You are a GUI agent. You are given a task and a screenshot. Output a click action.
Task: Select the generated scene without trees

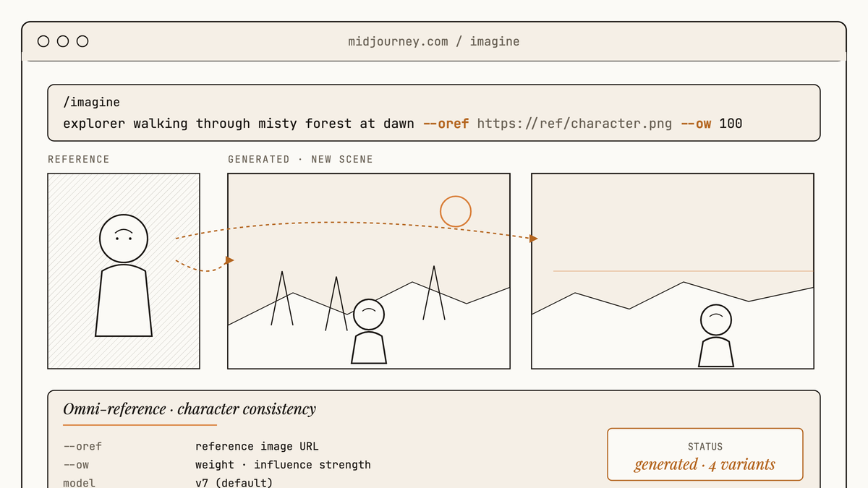[673, 271]
